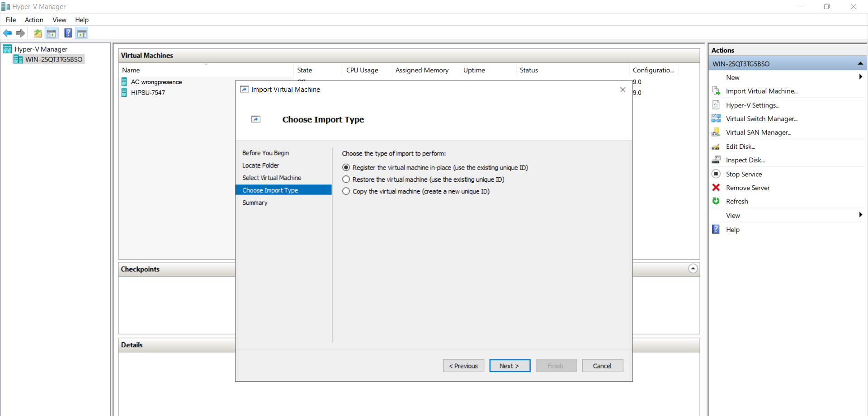
Task: Click the Forward arrow toolbar icon
Action: coord(20,33)
